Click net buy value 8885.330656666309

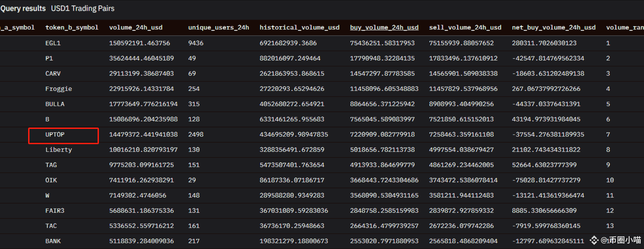(x=544, y=211)
